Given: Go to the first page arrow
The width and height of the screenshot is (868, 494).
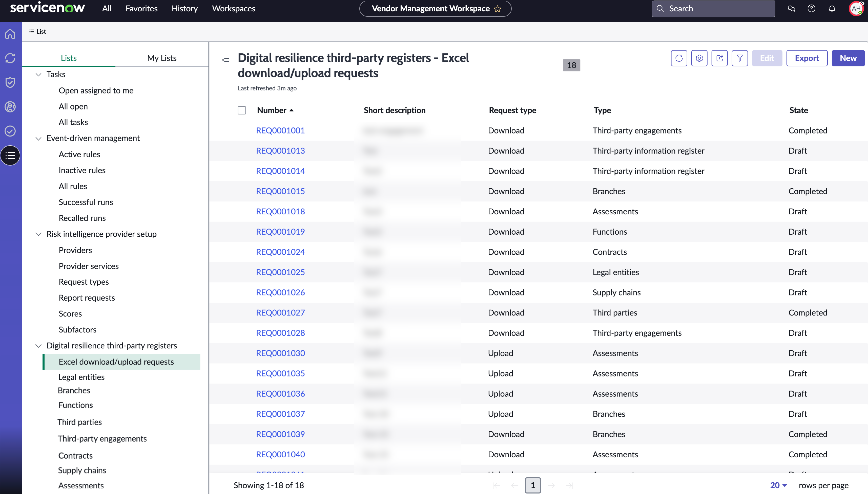Looking at the screenshot, I should (496, 485).
